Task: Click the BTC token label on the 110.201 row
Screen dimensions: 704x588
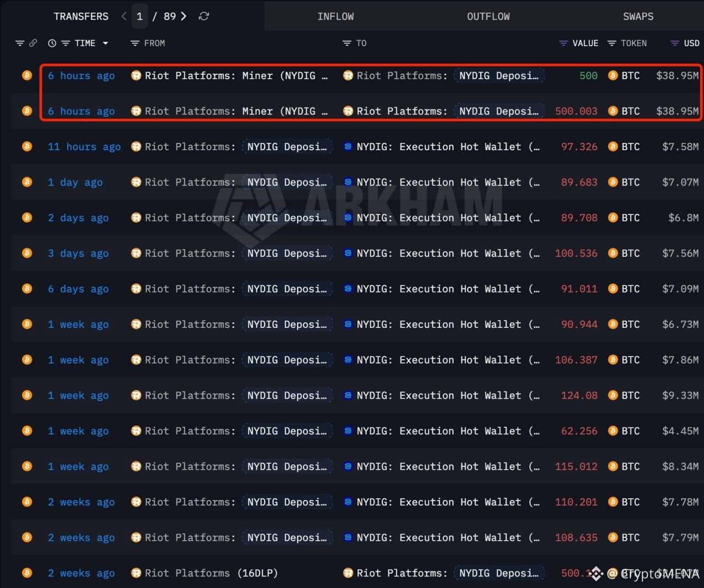Action: coord(630,502)
